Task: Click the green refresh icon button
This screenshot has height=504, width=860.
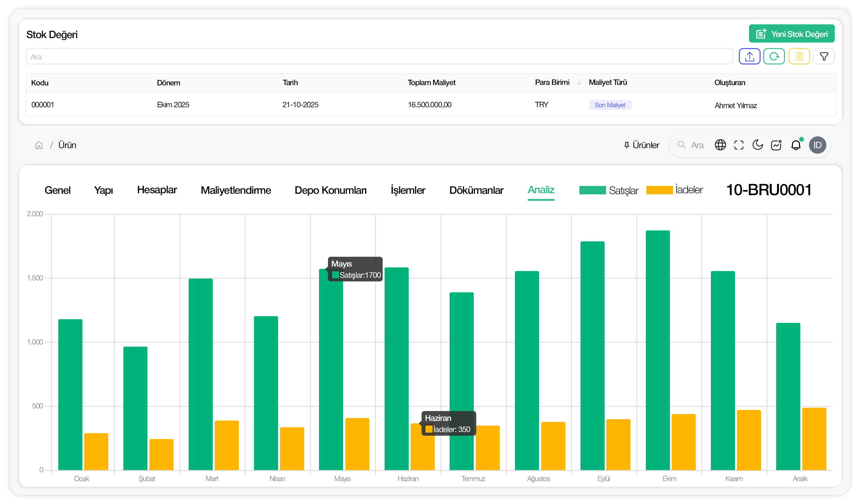Action: (774, 56)
